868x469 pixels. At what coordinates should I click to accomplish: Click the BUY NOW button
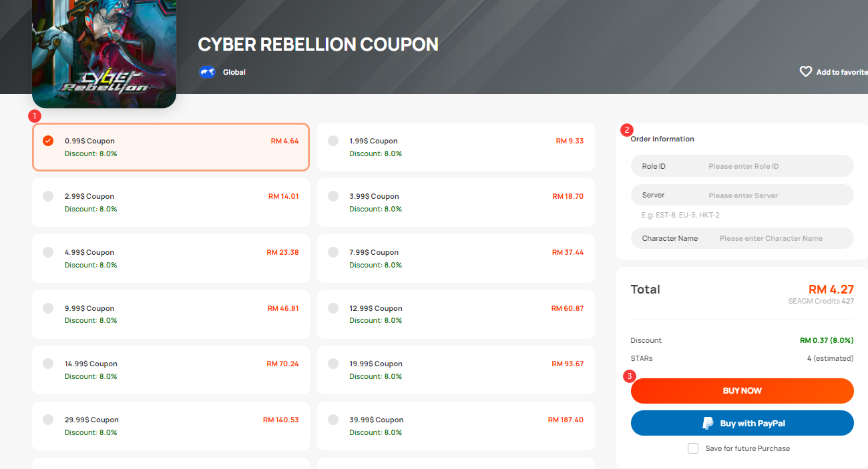[x=742, y=391]
